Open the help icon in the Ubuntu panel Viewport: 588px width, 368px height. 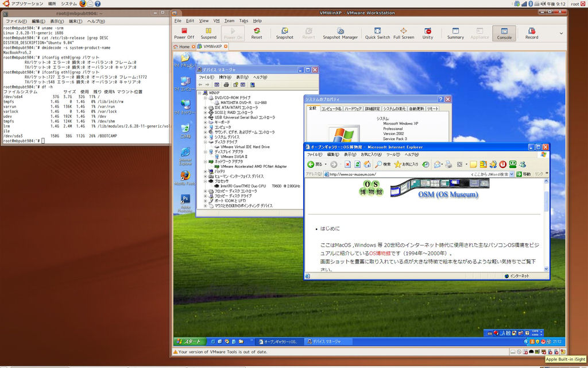point(98,4)
